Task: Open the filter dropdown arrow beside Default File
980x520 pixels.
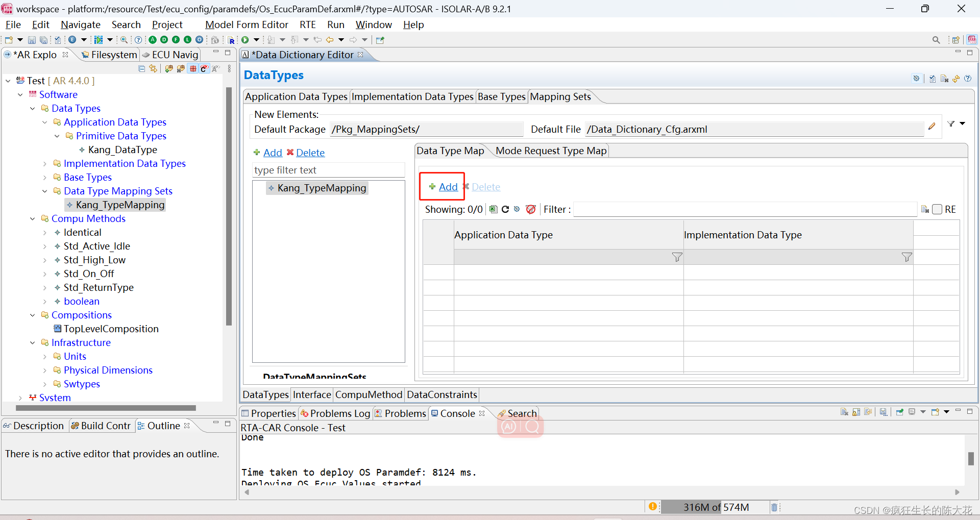Action: [x=962, y=124]
